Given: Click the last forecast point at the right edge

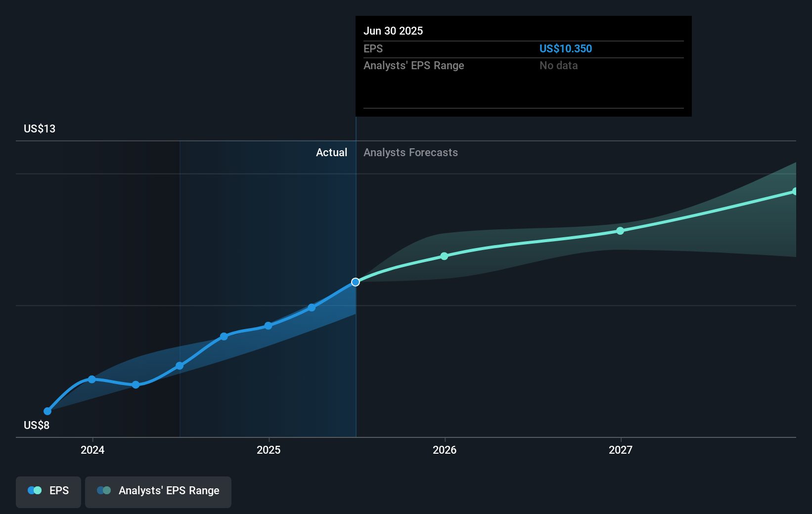Looking at the screenshot, I should tap(795, 191).
